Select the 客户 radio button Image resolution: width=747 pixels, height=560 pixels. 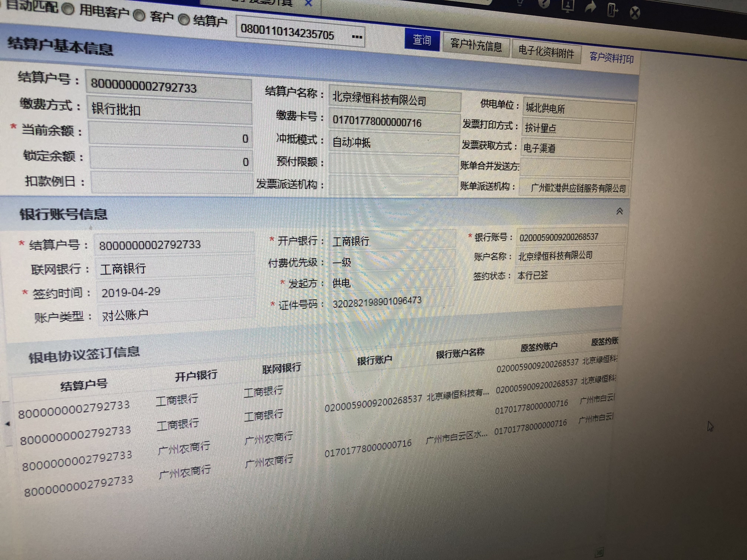tap(139, 15)
